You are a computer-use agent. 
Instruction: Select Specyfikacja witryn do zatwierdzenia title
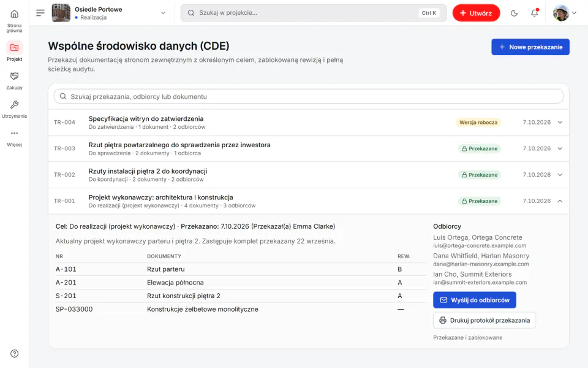pyautogui.click(x=146, y=118)
